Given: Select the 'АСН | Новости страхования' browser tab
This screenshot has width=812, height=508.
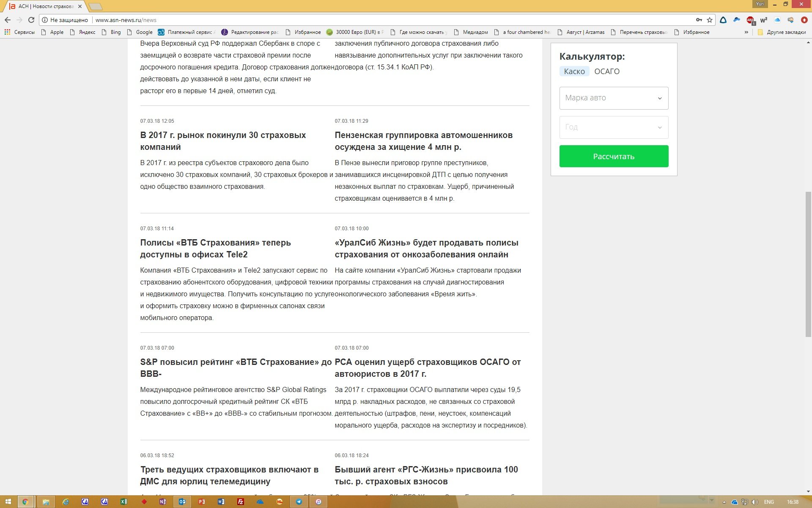Looking at the screenshot, I should tap(46, 6).
